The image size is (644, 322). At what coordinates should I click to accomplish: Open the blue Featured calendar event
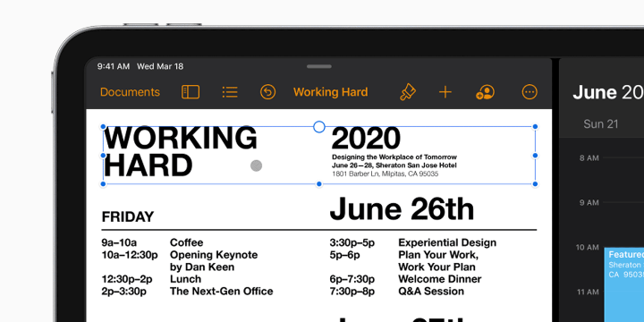(x=624, y=284)
